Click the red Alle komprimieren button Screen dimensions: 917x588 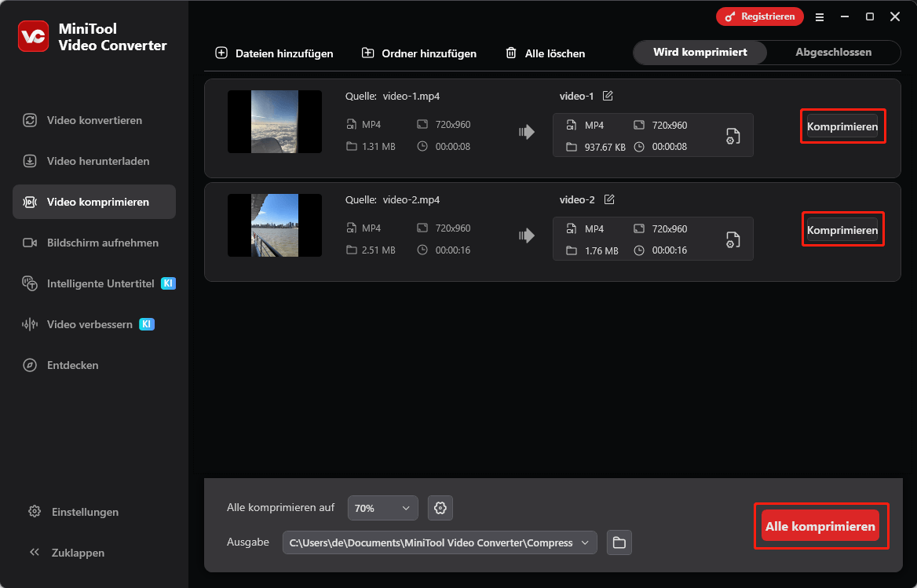[820, 526]
